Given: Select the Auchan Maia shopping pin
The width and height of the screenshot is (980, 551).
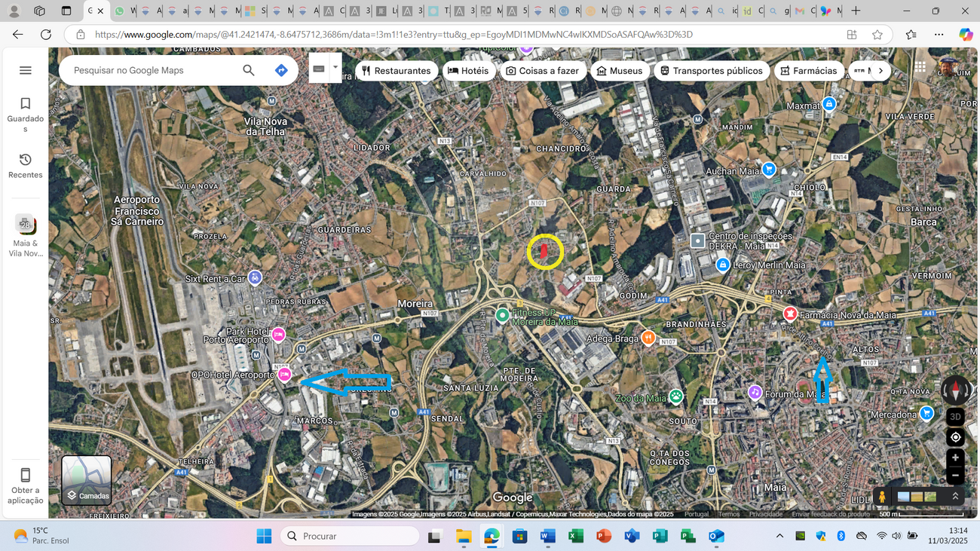Looking at the screenshot, I should [768, 170].
